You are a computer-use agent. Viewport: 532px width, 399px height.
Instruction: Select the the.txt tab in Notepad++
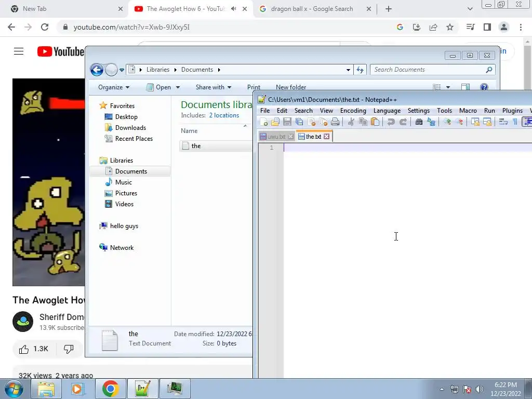point(313,136)
